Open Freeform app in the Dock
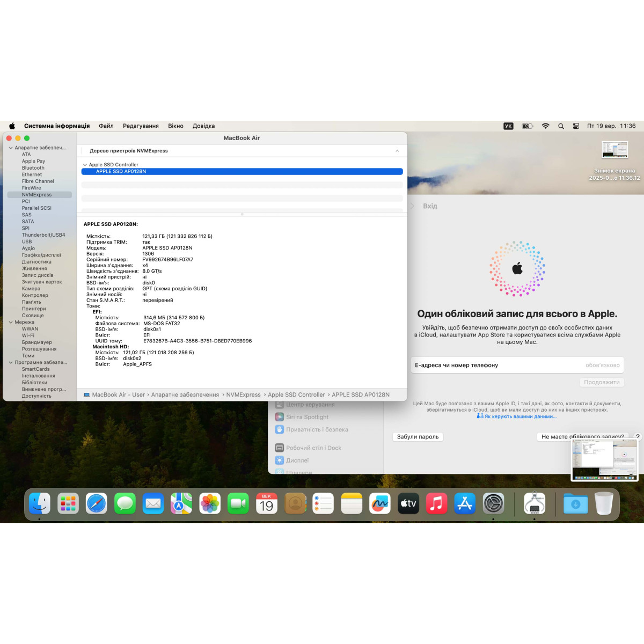The height and width of the screenshot is (644, 644). coord(380,503)
